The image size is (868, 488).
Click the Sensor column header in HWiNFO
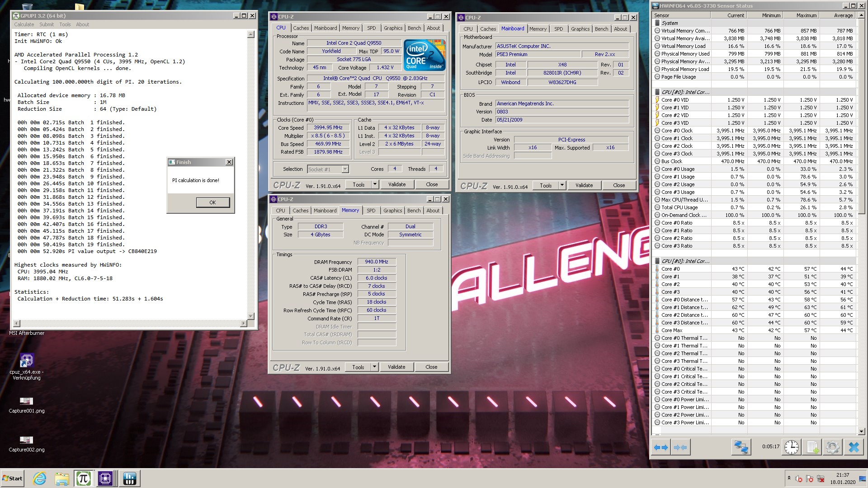click(681, 15)
